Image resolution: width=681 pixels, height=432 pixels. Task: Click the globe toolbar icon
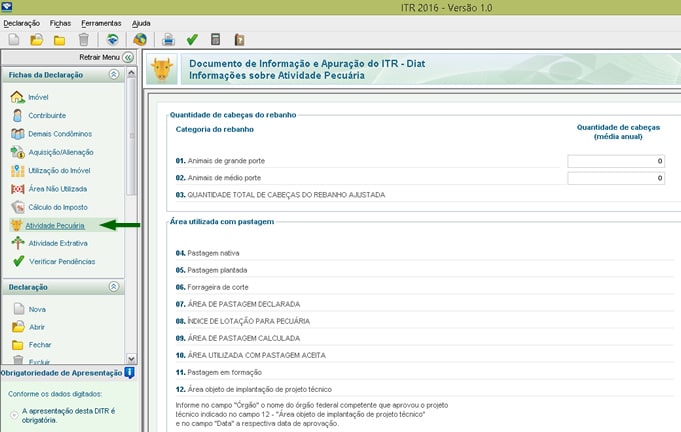(140, 40)
